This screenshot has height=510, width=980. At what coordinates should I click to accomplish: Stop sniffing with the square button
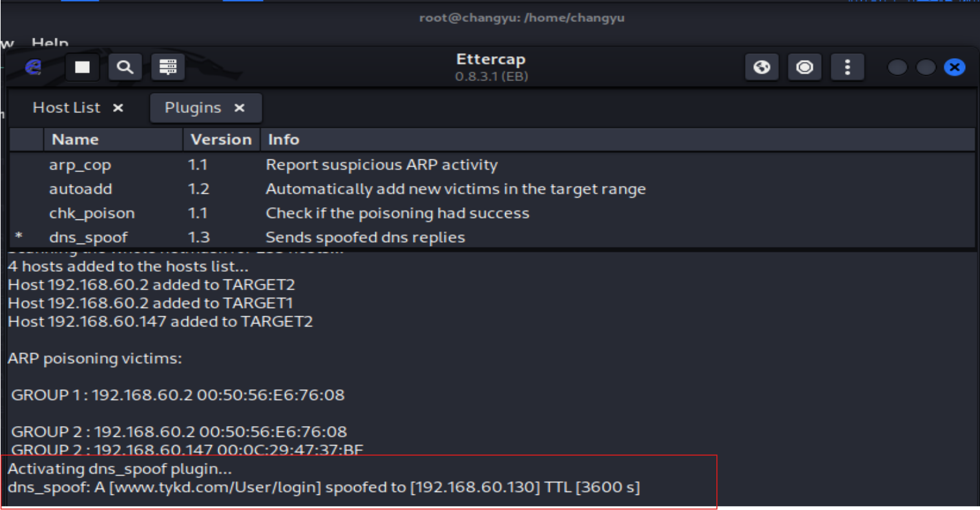click(x=82, y=67)
